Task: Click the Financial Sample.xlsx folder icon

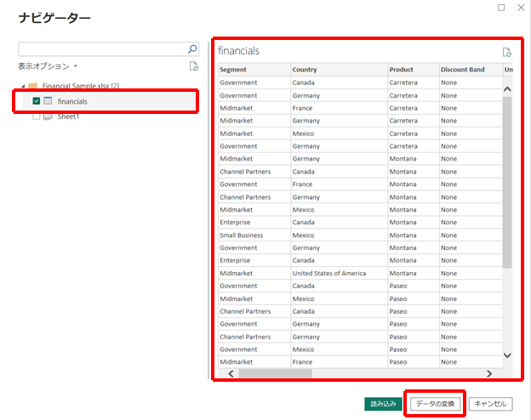Action: coord(32,86)
